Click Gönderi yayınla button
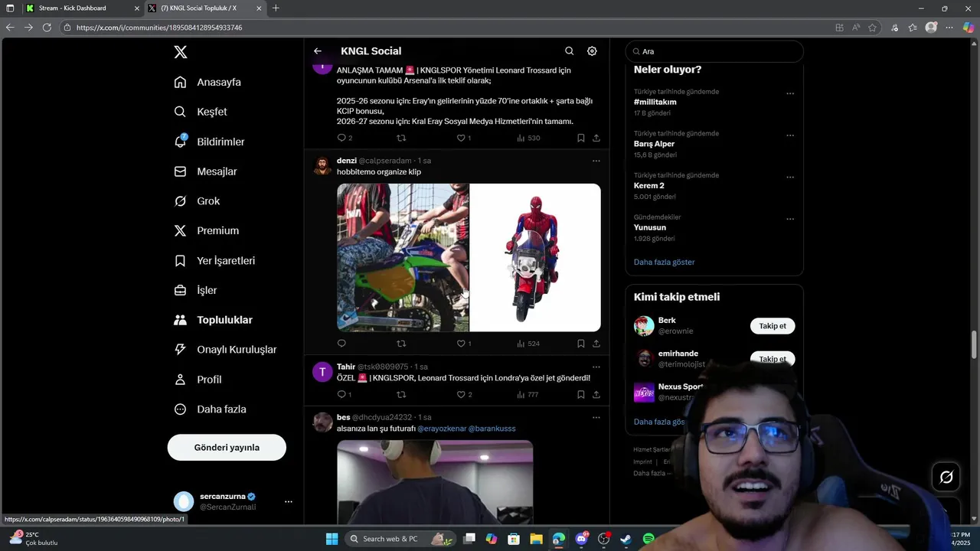 tap(227, 447)
